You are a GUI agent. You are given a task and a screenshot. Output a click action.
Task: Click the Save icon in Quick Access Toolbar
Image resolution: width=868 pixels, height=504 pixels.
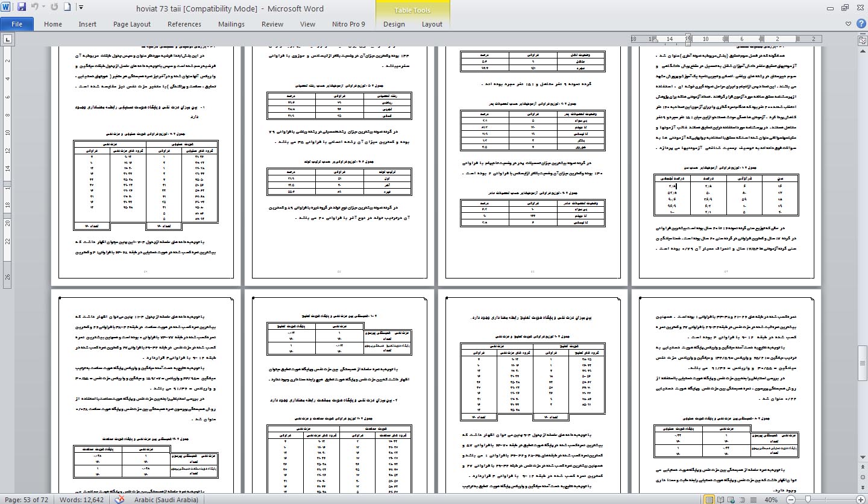(x=22, y=8)
